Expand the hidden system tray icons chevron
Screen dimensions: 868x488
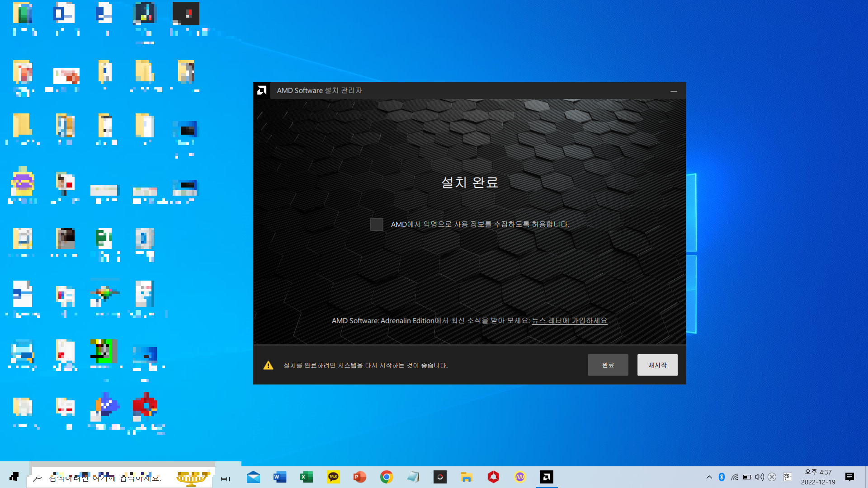point(709,477)
